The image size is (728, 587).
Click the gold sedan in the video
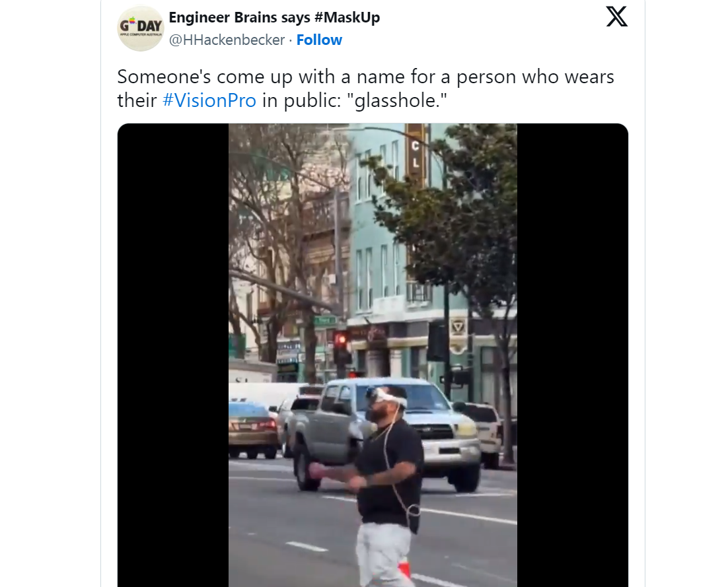[x=253, y=429]
